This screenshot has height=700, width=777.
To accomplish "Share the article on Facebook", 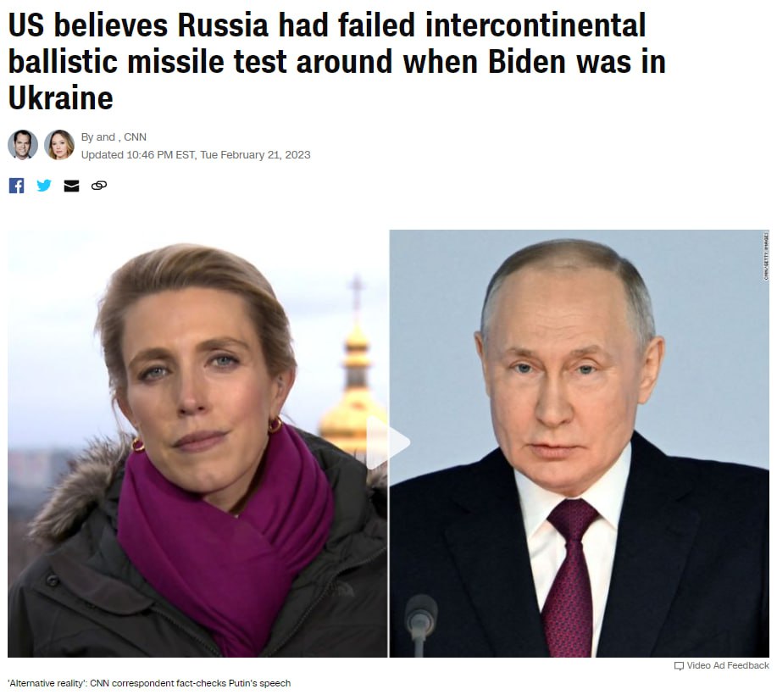I will tap(16, 186).
